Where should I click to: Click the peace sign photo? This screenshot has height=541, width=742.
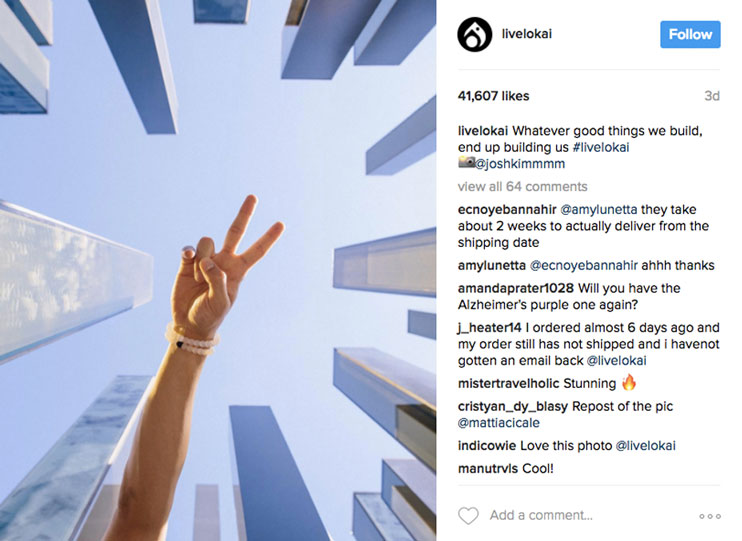pos(218,270)
